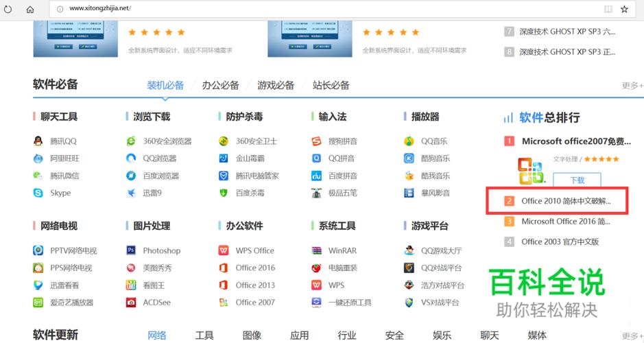Open the reading view icon in address bar
The height and width of the screenshot is (343, 644).
pyautogui.click(x=608, y=9)
